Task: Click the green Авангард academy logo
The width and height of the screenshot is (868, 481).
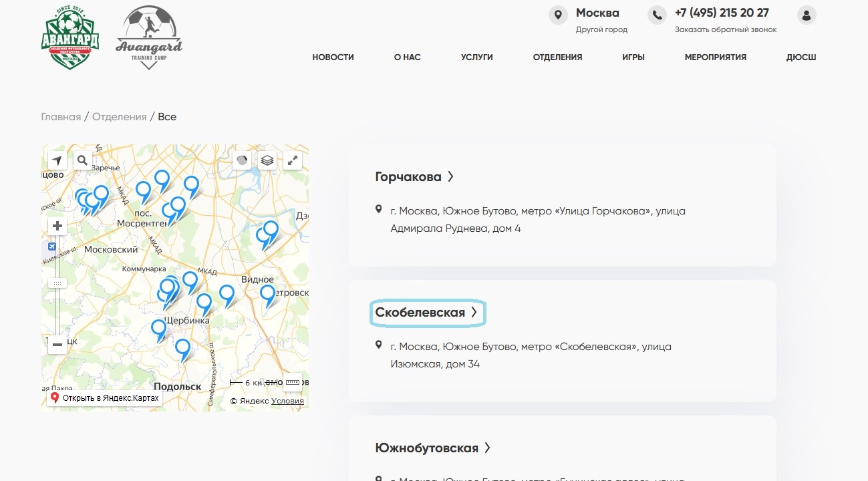Action: (70, 38)
